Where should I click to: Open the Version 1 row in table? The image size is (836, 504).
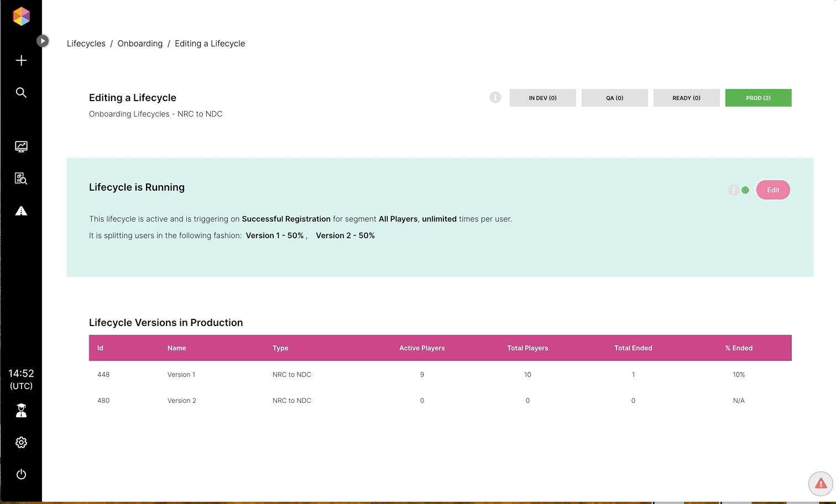click(x=181, y=375)
